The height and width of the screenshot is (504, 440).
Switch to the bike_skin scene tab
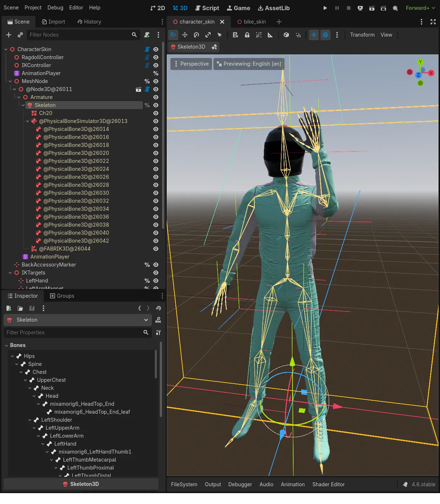point(251,22)
